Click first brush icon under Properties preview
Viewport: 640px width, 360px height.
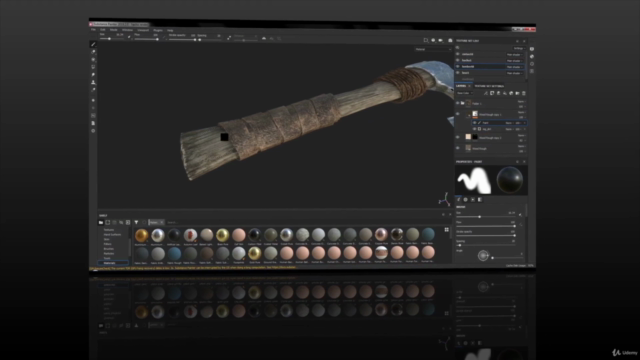click(459, 200)
